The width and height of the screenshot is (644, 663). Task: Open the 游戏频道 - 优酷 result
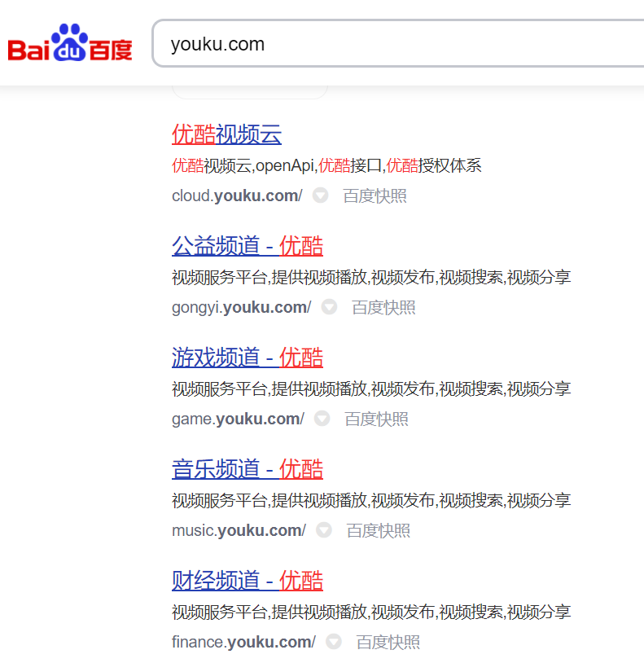247,358
